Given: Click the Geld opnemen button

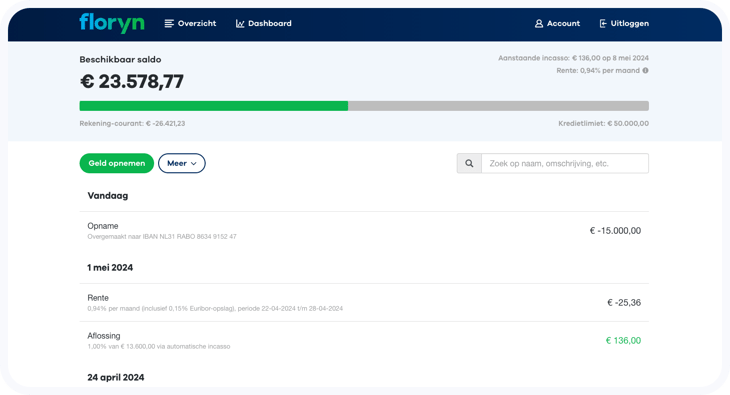Looking at the screenshot, I should pos(117,163).
